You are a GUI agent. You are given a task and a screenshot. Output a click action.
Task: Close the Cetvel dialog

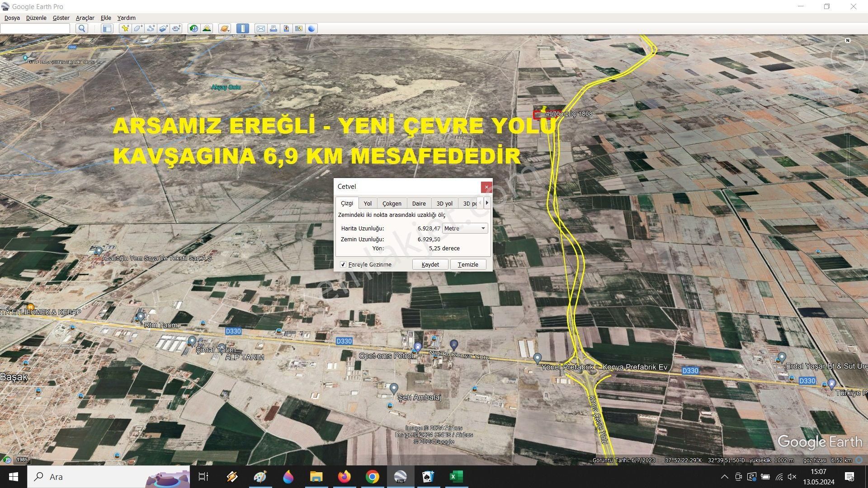tap(486, 187)
